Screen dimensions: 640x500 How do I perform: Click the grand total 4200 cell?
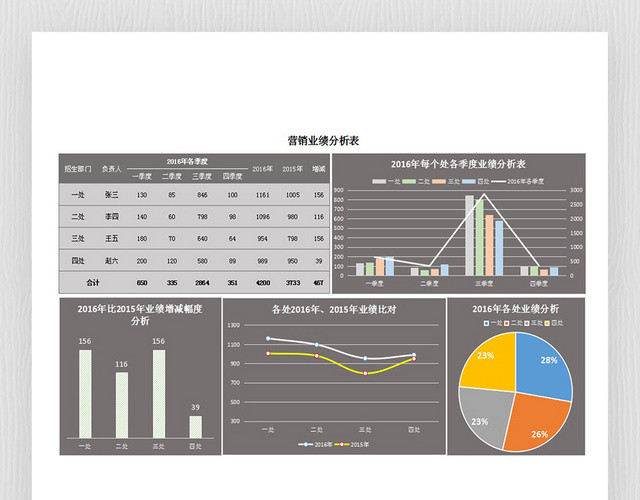262,283
